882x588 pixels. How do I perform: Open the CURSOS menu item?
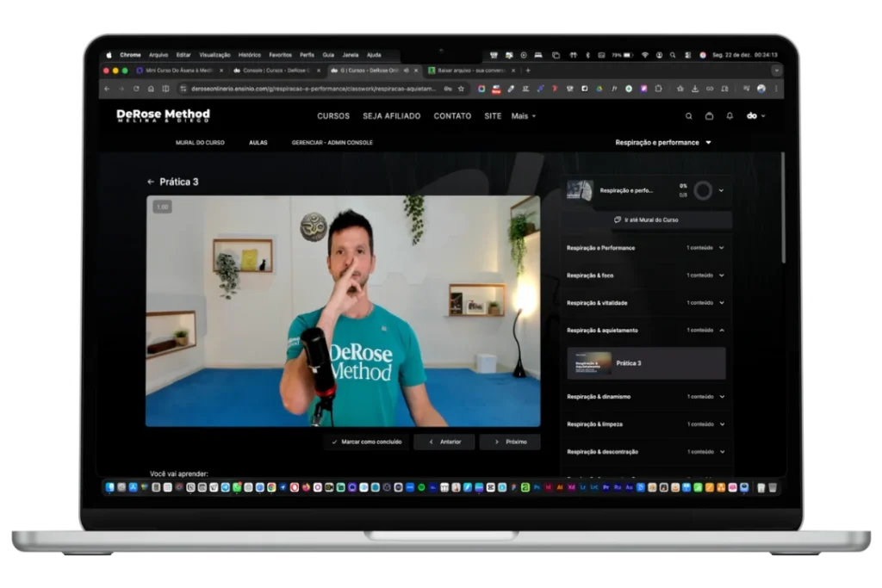point(333,116)
